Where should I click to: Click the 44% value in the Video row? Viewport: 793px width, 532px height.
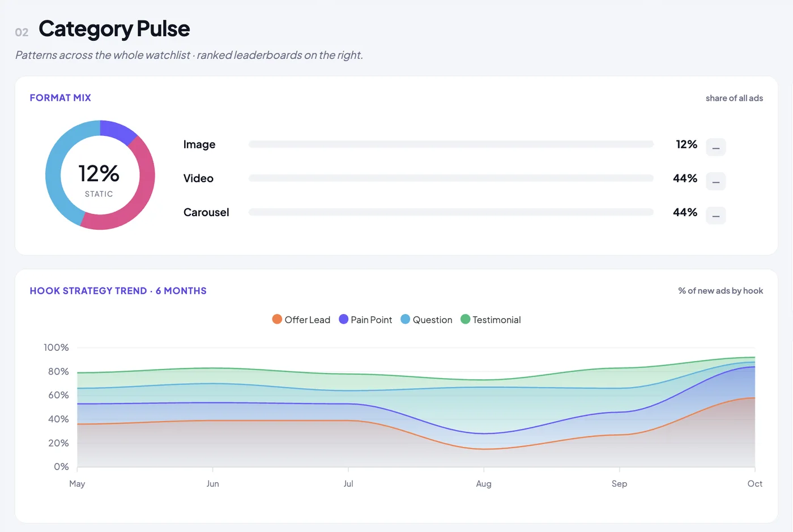(x=685, y=178)
